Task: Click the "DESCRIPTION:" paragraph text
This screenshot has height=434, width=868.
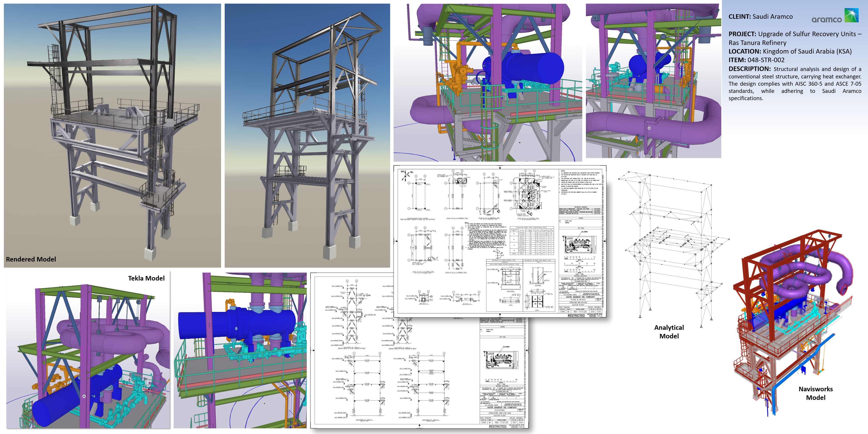Action: [x=795, y=84]
